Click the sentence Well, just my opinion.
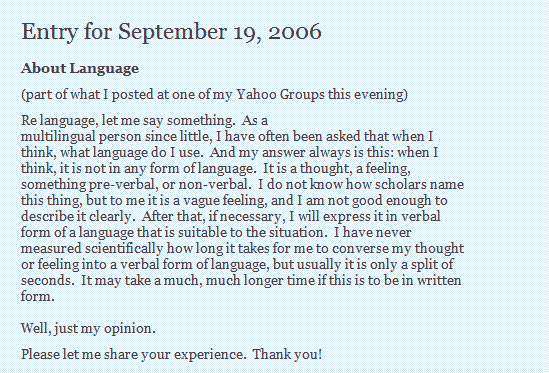The image size is (549, 373). pyautogui.click(x=88, y=329)
